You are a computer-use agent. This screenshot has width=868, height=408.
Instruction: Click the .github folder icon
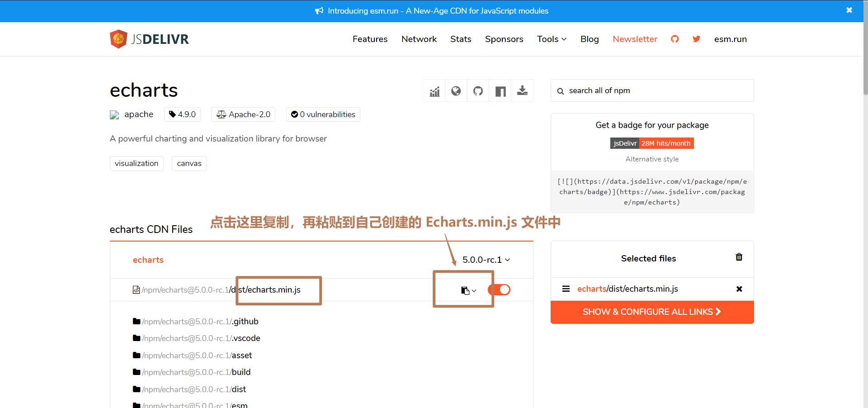137,321
